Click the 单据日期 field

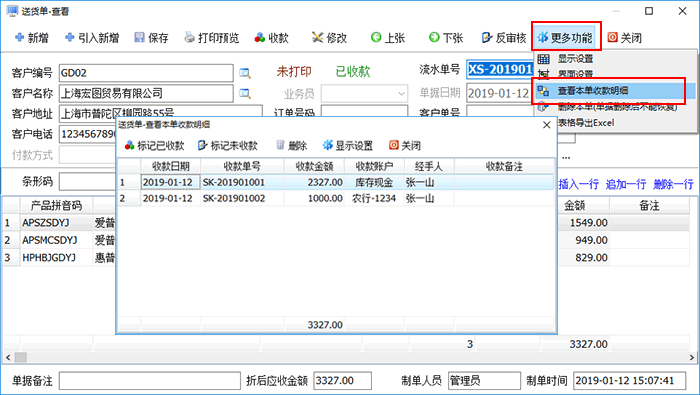tap(500, 93)
